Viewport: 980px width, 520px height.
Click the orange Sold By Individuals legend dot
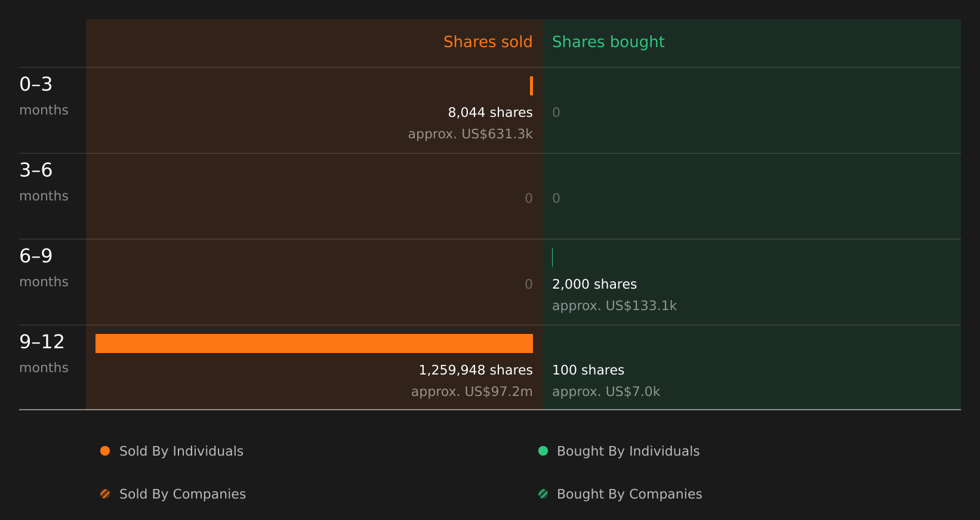105,451
